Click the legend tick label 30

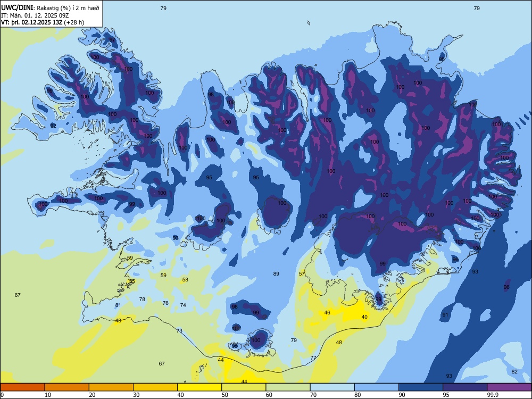click(x=136, y=395)
